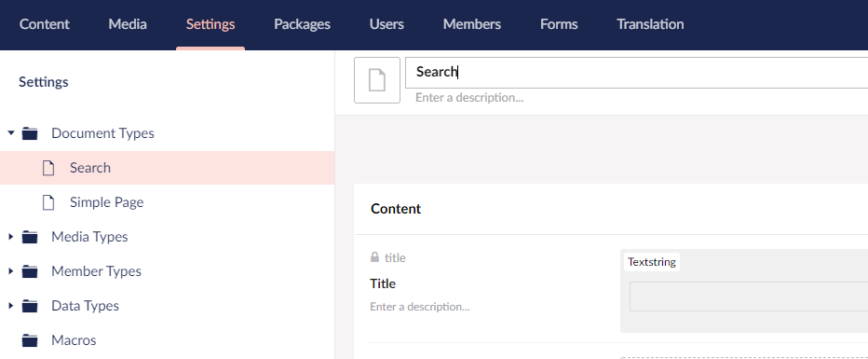Edit the Title property description field
Viewport: 868px width, 359px height.
click(420, 307)
